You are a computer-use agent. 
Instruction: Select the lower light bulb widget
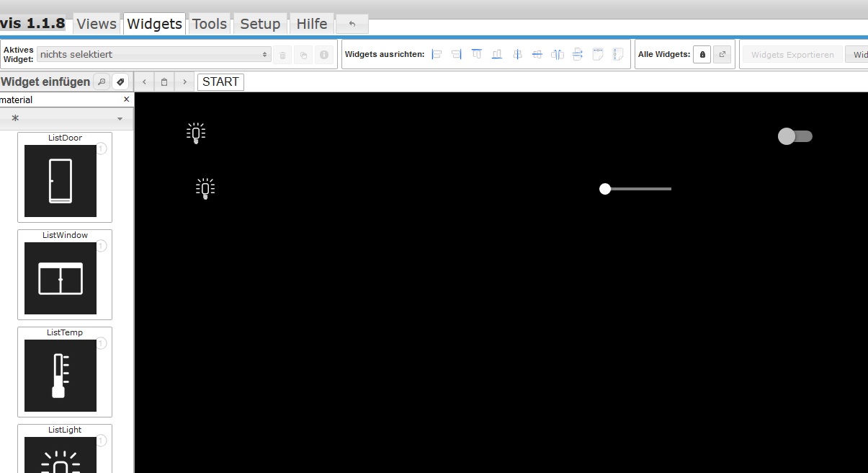pyautogui.click(x=205, y=189)
